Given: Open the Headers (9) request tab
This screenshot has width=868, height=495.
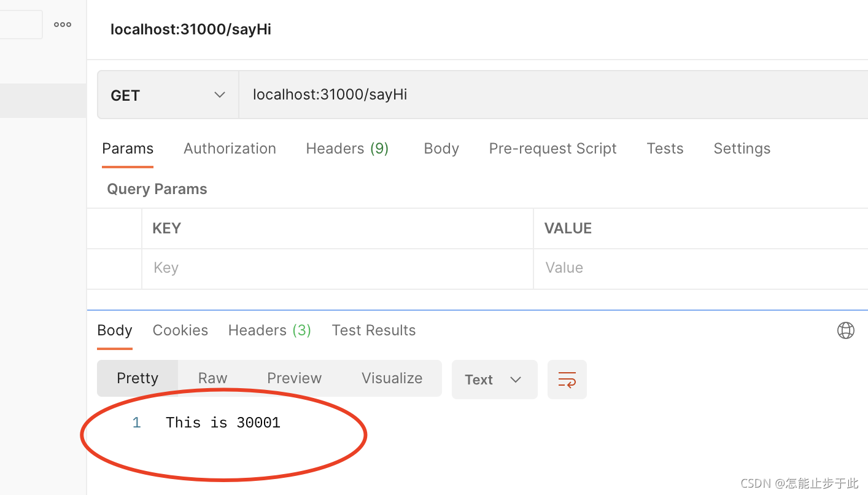Looking at the screenshot, I should (x=347, y=149).
